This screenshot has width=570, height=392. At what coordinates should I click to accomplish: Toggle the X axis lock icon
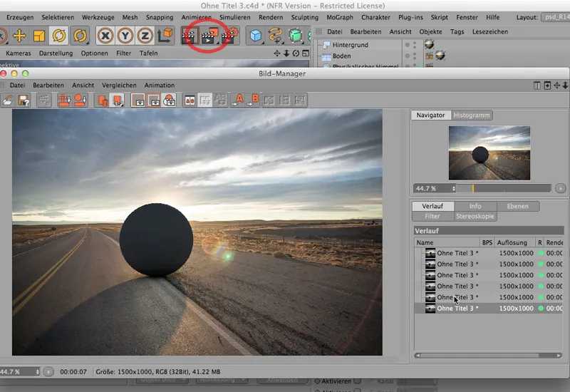[x=106, y=34]
